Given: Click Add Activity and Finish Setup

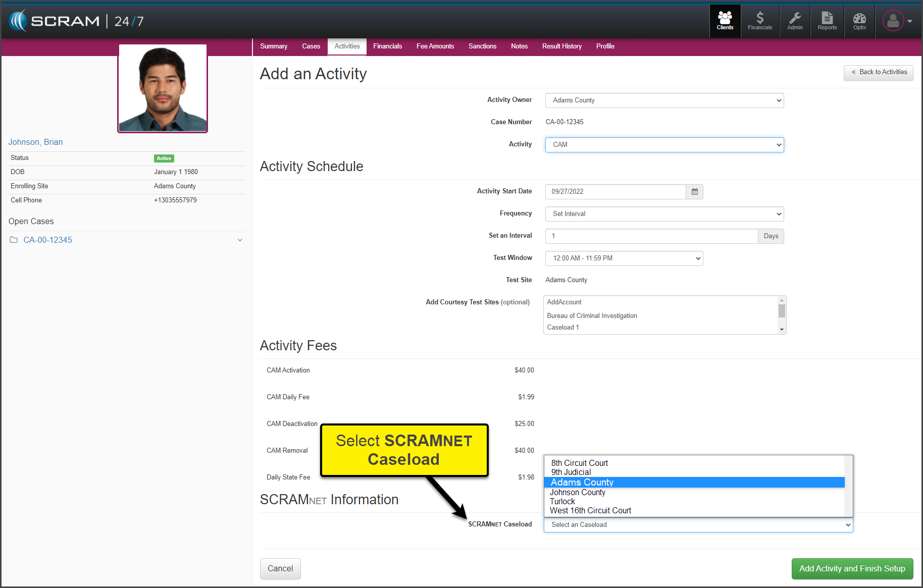Looking at the screenshot, I should [852, 569].
